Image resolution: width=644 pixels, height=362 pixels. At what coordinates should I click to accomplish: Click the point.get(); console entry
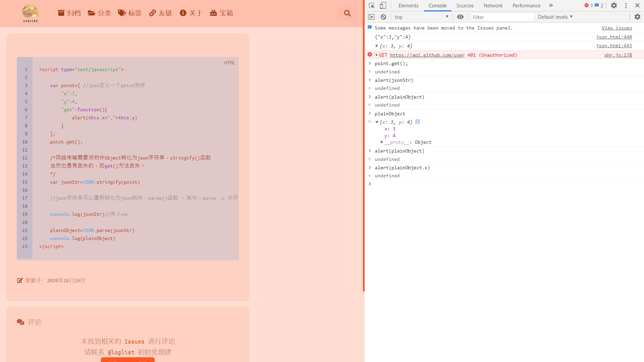coord(391,63)
